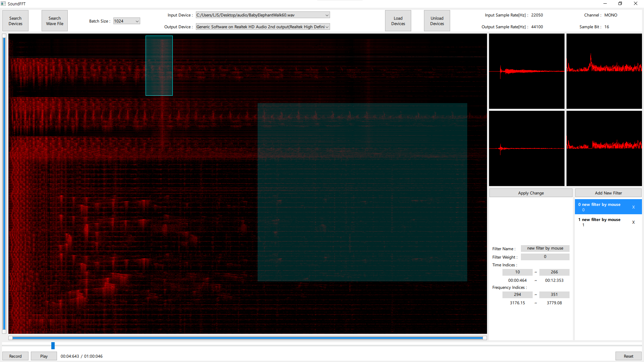The width and height of the screenshot is (644, 362).
Task: Click the frequency value 3779.08
Action: tap(554, 303)
